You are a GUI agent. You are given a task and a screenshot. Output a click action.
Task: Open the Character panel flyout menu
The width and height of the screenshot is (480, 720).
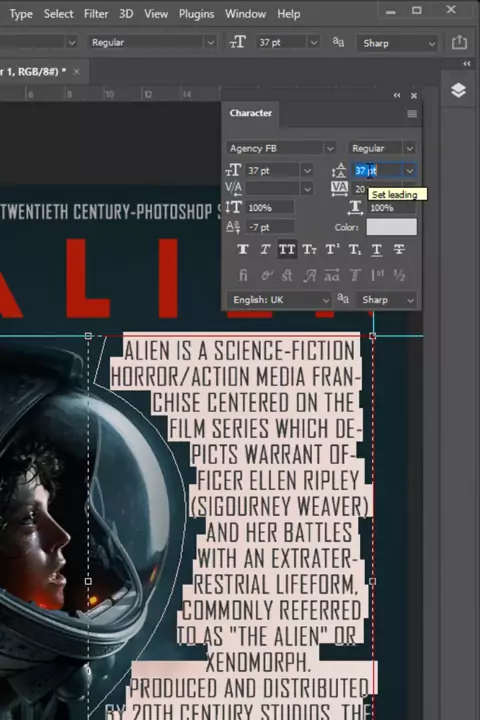[x=412, y=113]
